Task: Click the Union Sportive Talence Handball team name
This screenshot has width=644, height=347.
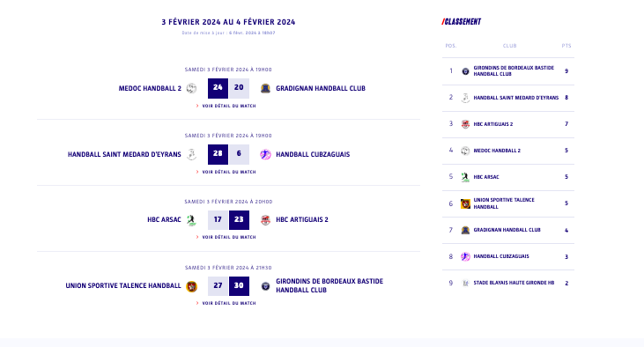Action: 123,286
